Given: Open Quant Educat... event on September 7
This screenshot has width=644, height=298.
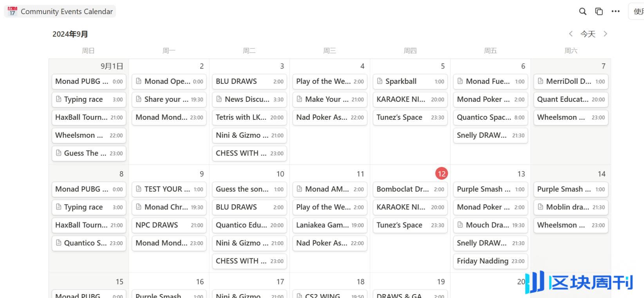Looking at the screenshot, I should click(571, 99).
